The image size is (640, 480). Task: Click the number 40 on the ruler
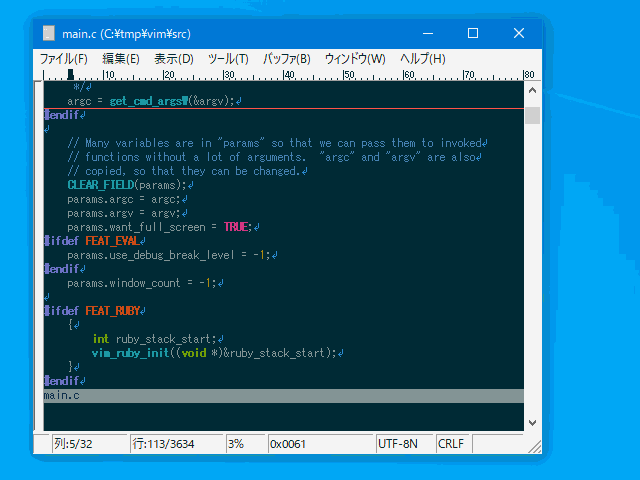pos(289,75)
